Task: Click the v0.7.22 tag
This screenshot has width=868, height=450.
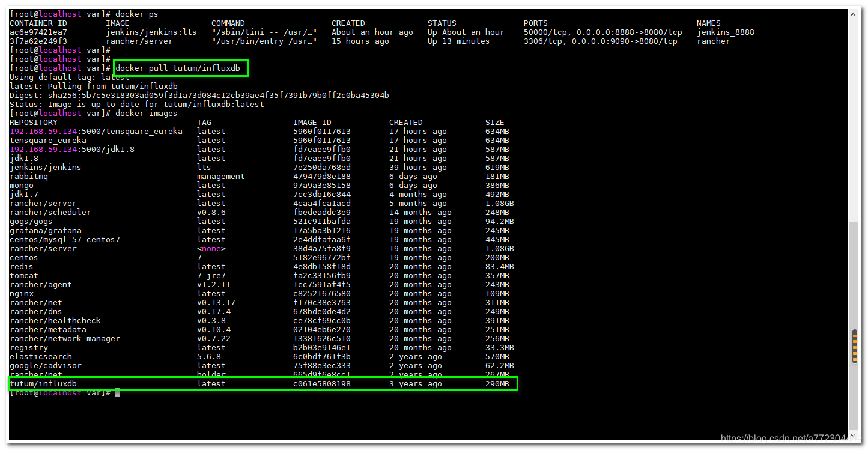Action: (214, 339)
